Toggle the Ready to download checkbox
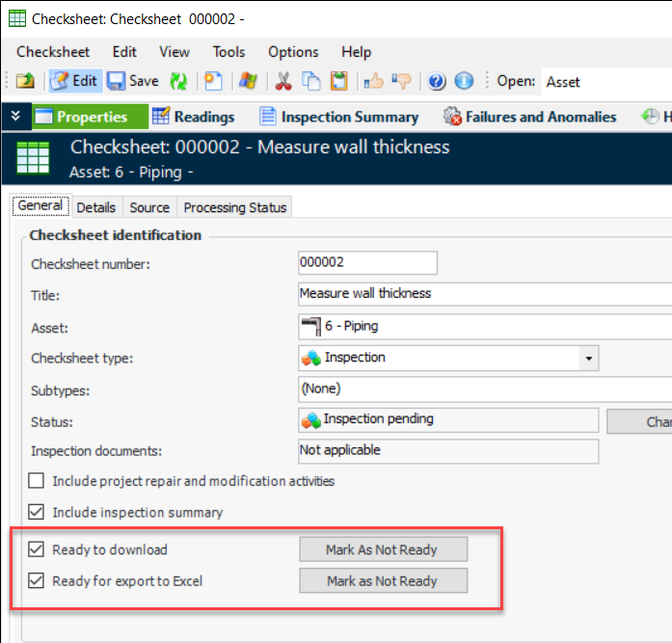The width and height of the screenshot is (672, 643). coord(37,549)
